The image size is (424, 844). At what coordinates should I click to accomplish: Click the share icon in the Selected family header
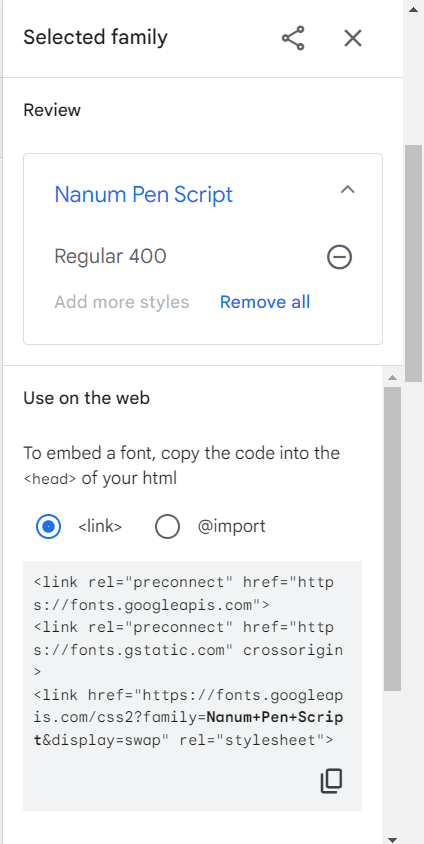point(293,38)
